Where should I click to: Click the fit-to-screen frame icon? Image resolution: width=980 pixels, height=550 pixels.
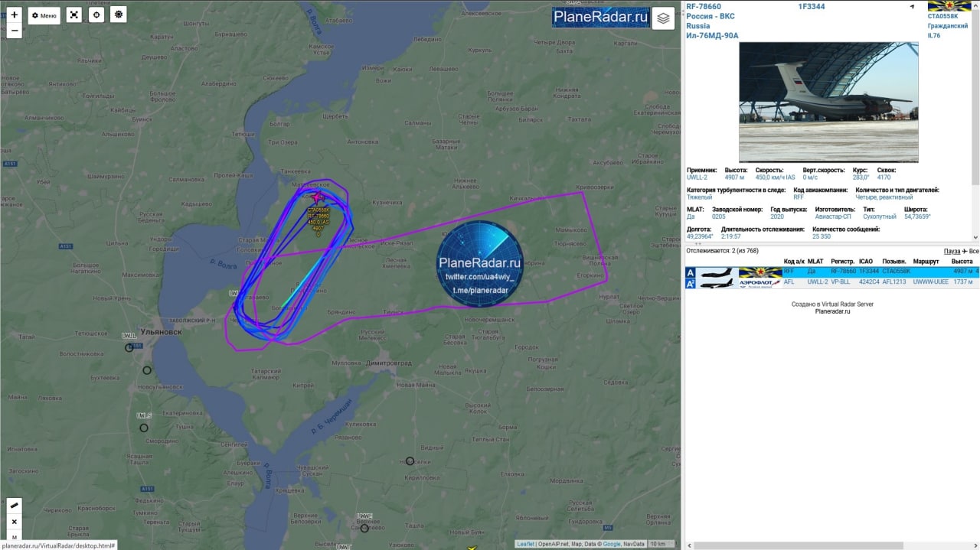[73, 15]
